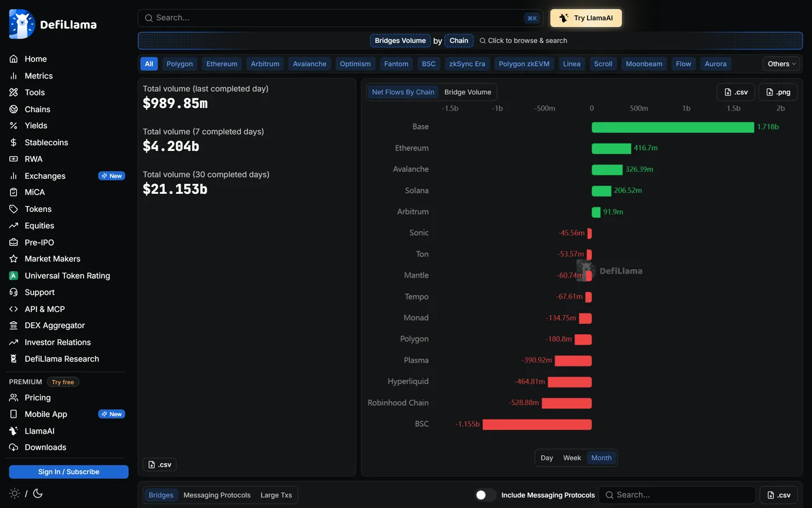Click the RWA banknote icon
The image size is (812, 508).
(13, 159)
